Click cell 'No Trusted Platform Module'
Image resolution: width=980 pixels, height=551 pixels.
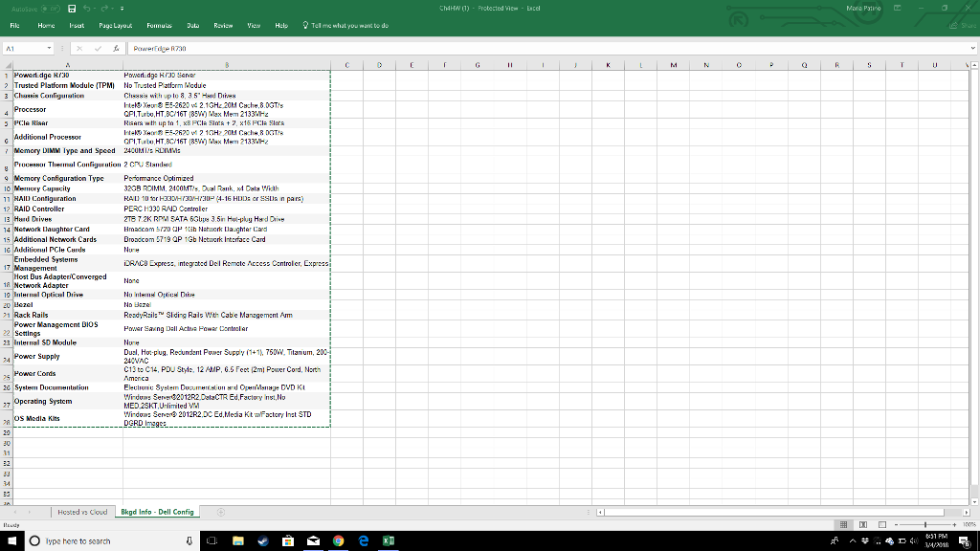click(x=227, y=85)
